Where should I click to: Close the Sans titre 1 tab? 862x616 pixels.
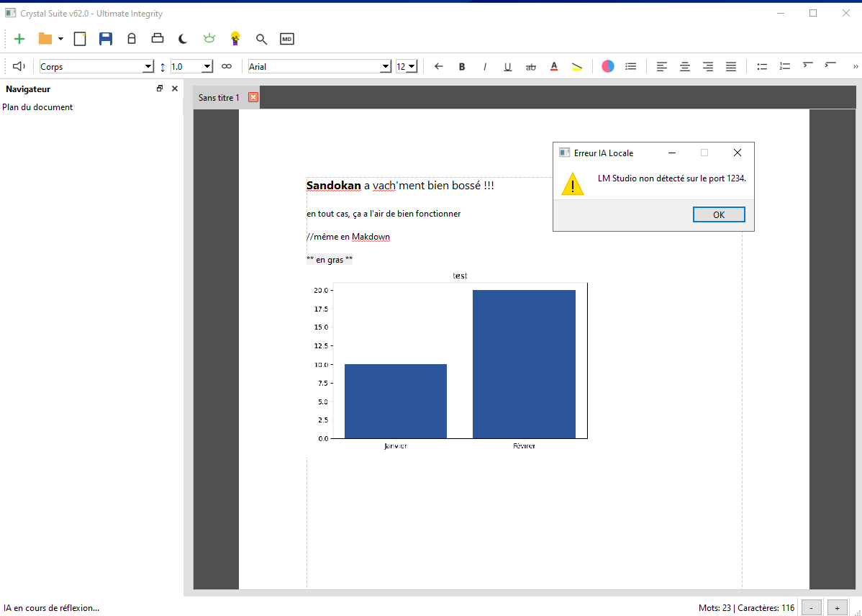point(253,97)
